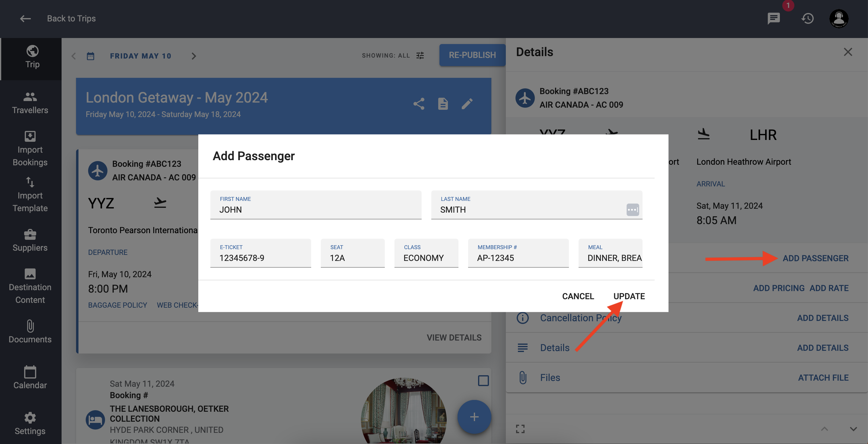Click the down chevron at the Details panel bottom
This screenshot has width=868, height=444.
coord(853,429)
